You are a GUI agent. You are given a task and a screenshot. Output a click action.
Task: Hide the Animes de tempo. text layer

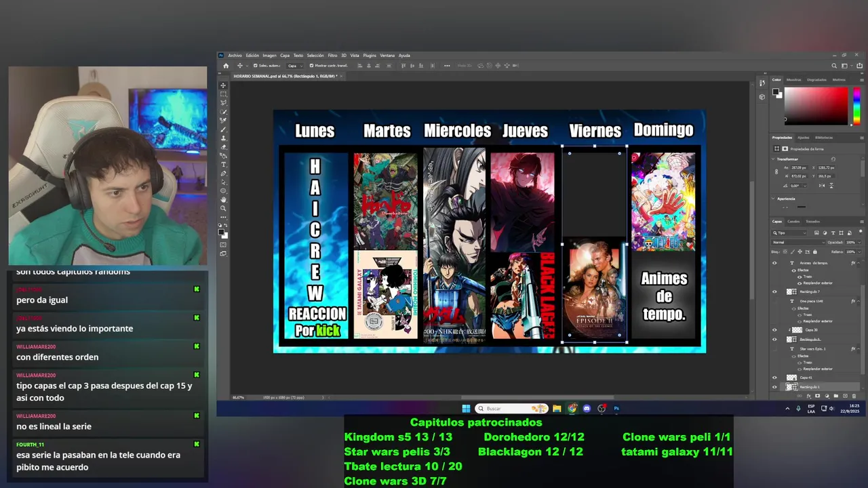(x=774, y=263)
